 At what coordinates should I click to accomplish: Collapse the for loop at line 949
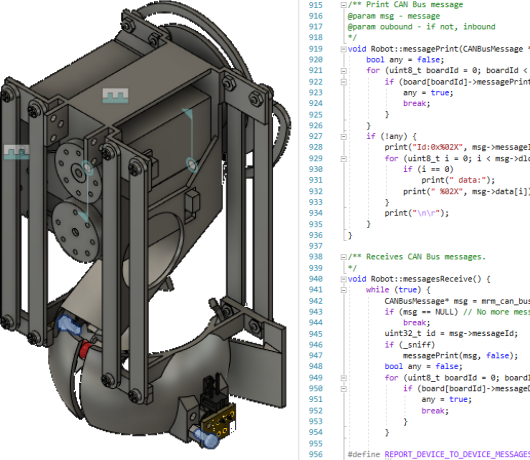pos(343,378)
